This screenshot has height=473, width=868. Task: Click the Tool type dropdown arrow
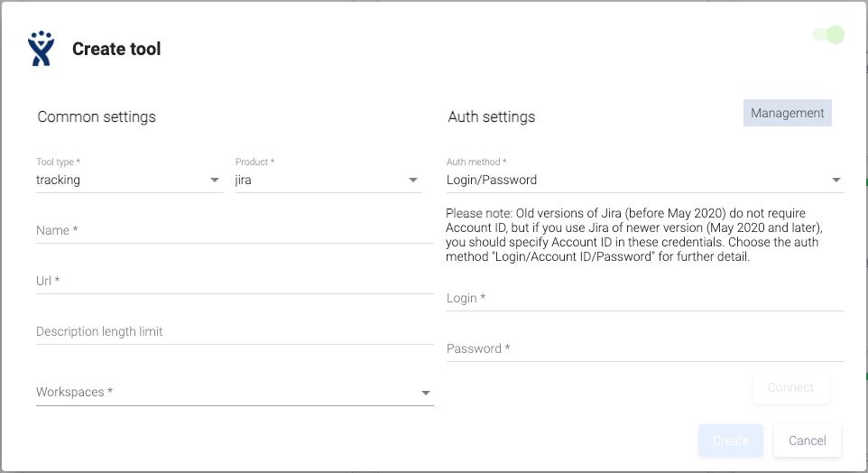215,181
